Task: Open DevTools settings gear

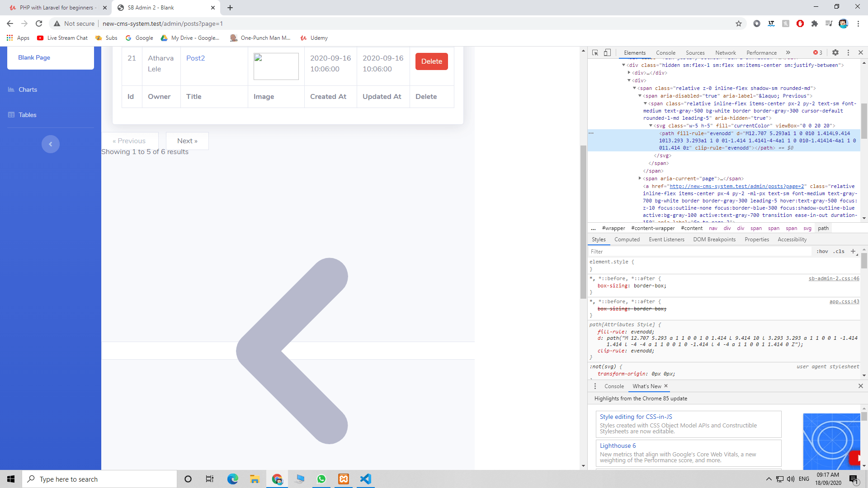Action: tap(835, 52)
